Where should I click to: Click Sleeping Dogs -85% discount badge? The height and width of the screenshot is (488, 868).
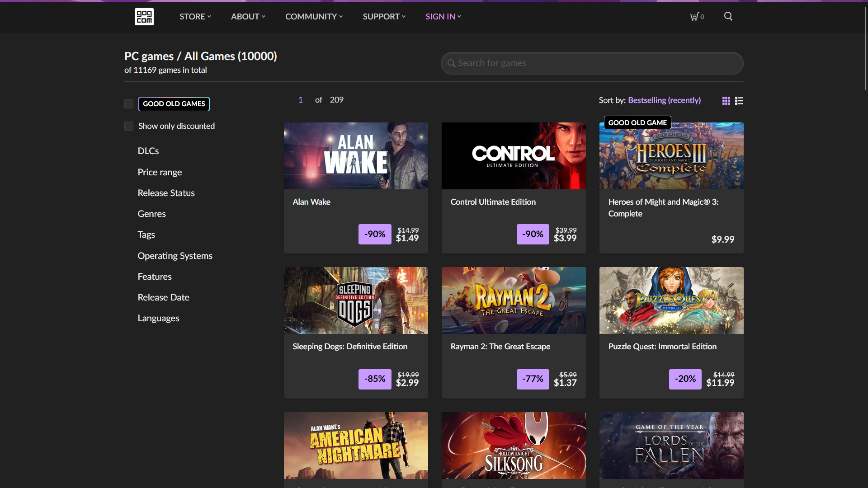(375, 379)
